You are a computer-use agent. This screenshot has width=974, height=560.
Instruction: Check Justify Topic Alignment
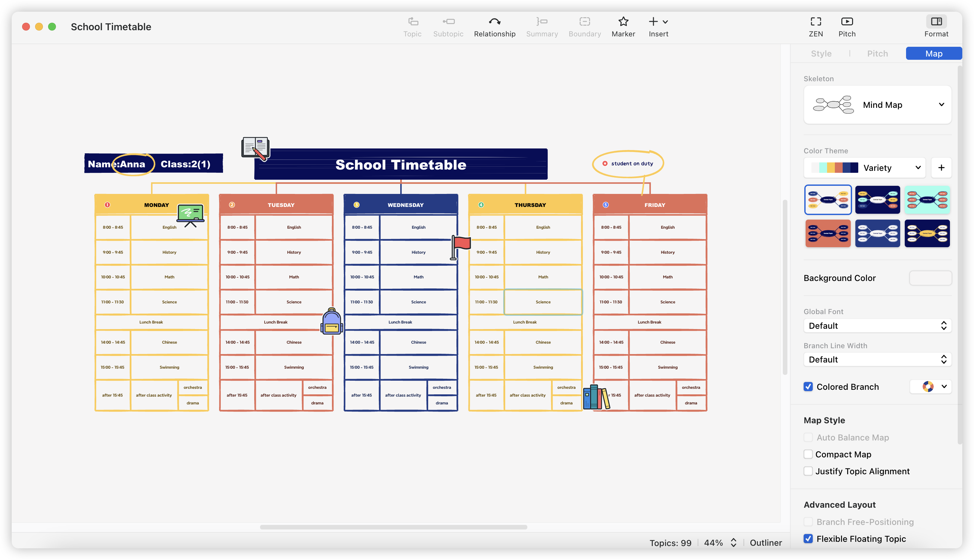click(x=808, y=471)
